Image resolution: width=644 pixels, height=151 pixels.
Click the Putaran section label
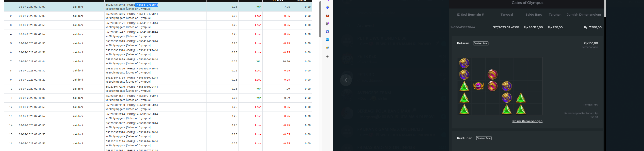[463, 43]
